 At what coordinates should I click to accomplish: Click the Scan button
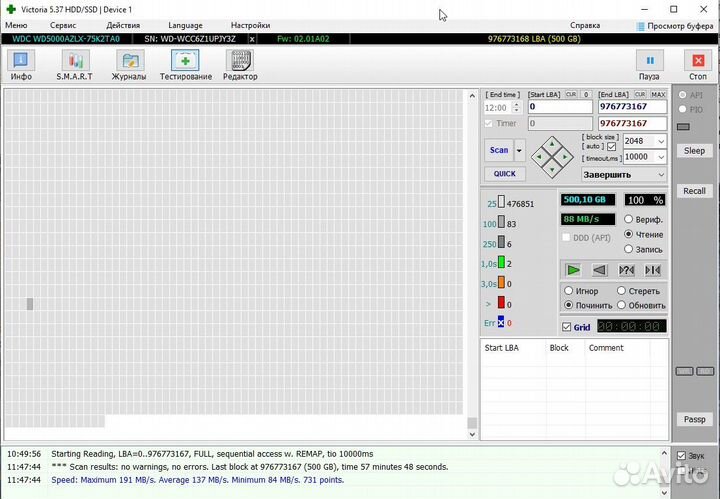pos(499,151)
